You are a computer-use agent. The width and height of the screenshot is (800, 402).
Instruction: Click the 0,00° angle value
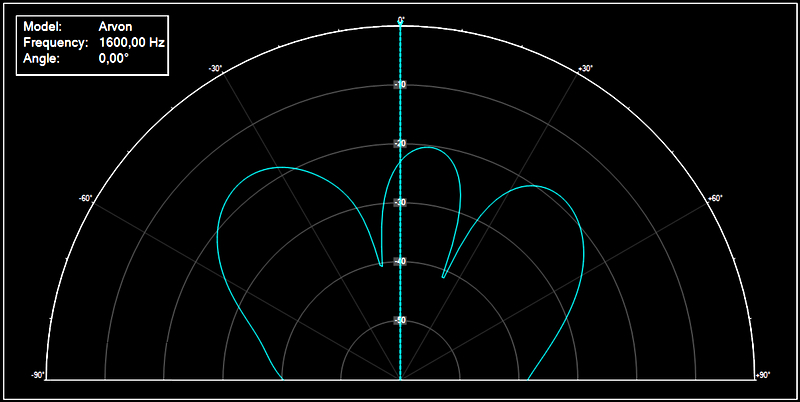114,59
